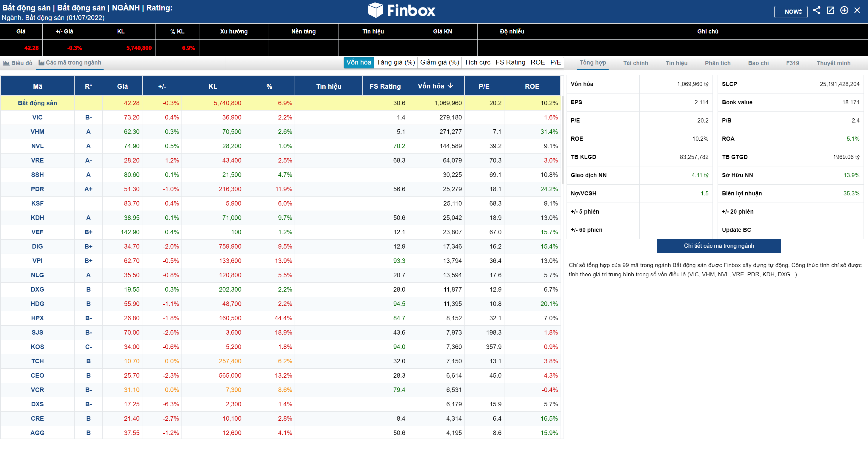Toggle the Tăng giá (%) filter
The image size is (868, 455).
[395, 62]
